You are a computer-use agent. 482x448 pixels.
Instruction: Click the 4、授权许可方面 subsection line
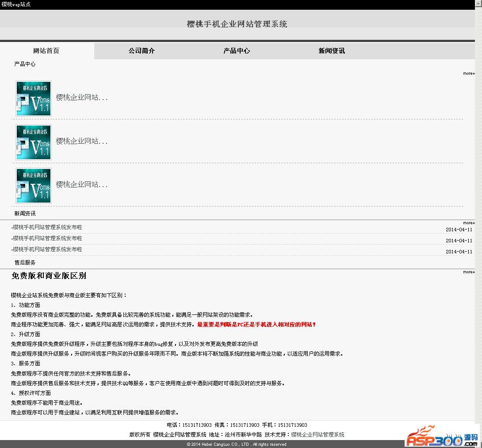[31, 393]
